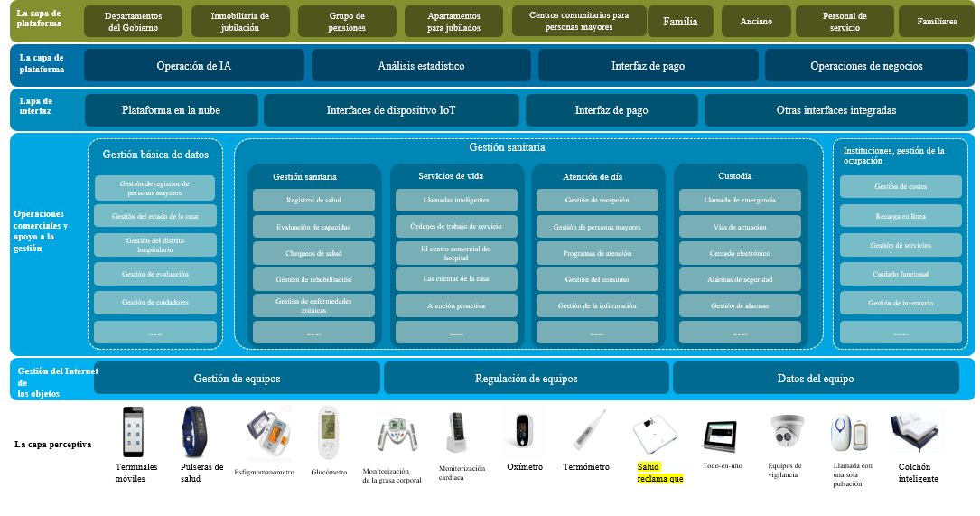Select Plataforma en la nube
980x516 pixels.
pyautogui.click(x=171, y=110)
